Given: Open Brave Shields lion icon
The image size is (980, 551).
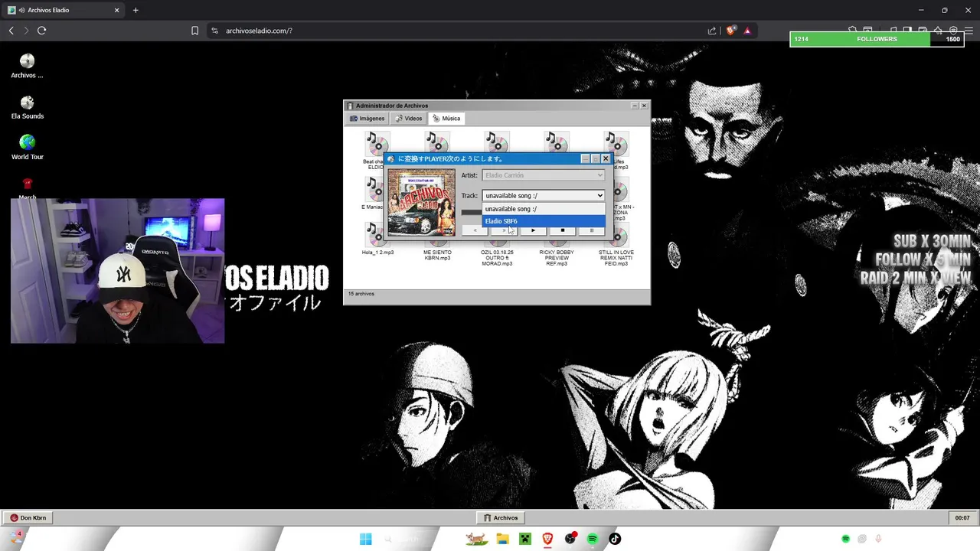Looking at the screenshot, I should [730, 31].
